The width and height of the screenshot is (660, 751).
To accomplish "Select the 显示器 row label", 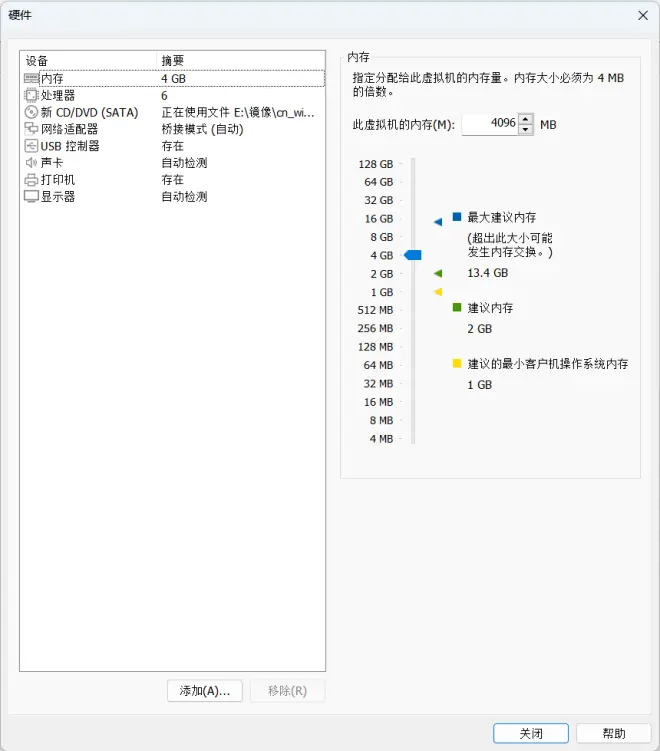I will click(x=58, y=196).
